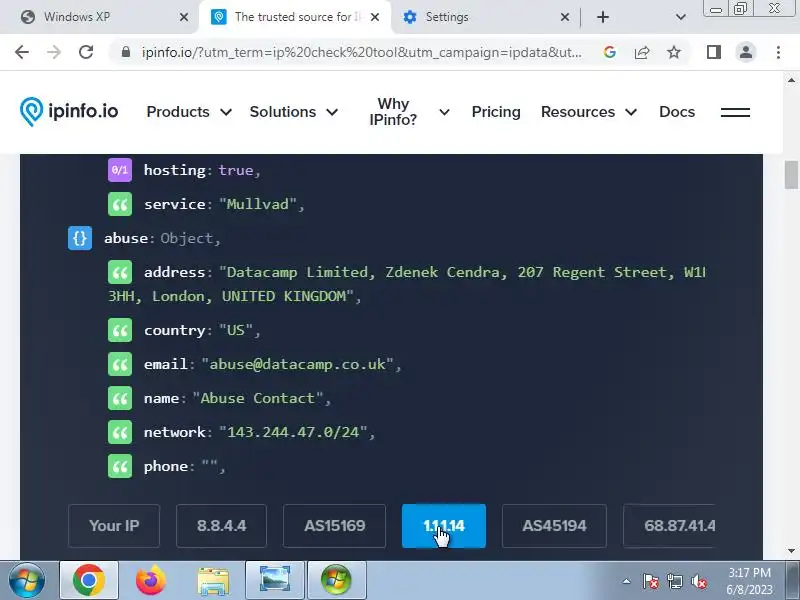Viewport: 800px width, 600px height.
Task: Click the "143.244.47.0/24" network value
Action: click(293, 432)
